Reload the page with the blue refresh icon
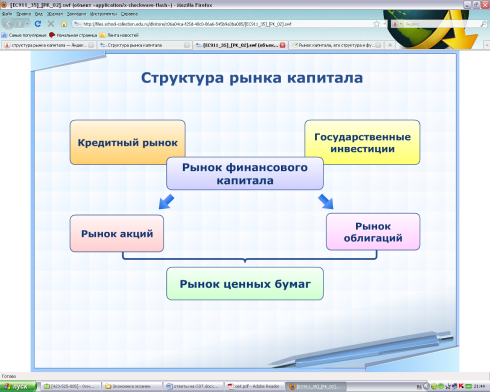The width and height of the screenshot is (490, 392). tap(38, 24)
